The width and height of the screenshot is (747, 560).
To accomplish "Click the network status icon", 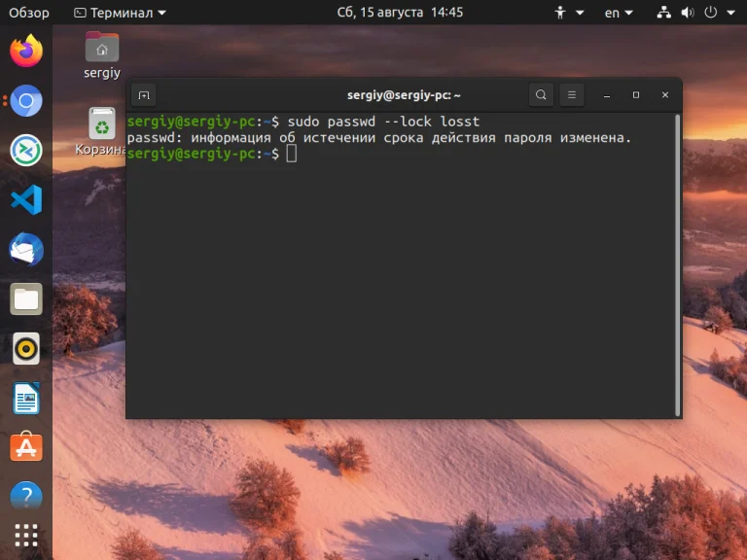I will click(x=663, y=13).
